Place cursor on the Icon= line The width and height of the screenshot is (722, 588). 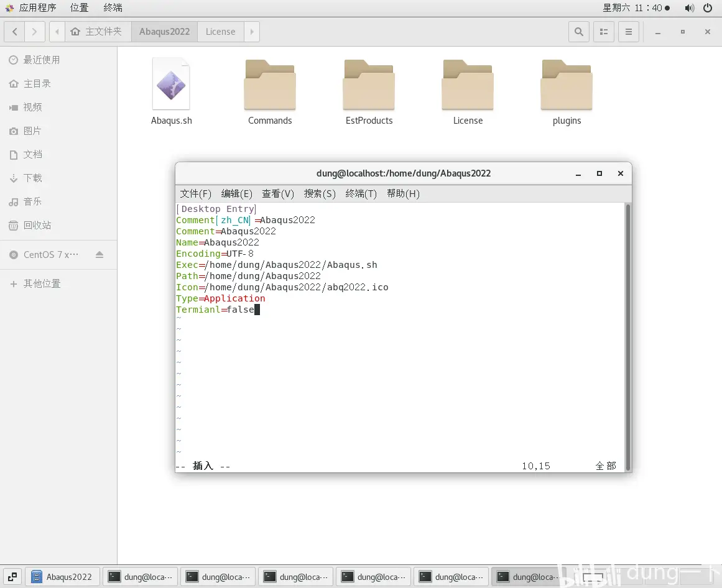tap(282, 288)
